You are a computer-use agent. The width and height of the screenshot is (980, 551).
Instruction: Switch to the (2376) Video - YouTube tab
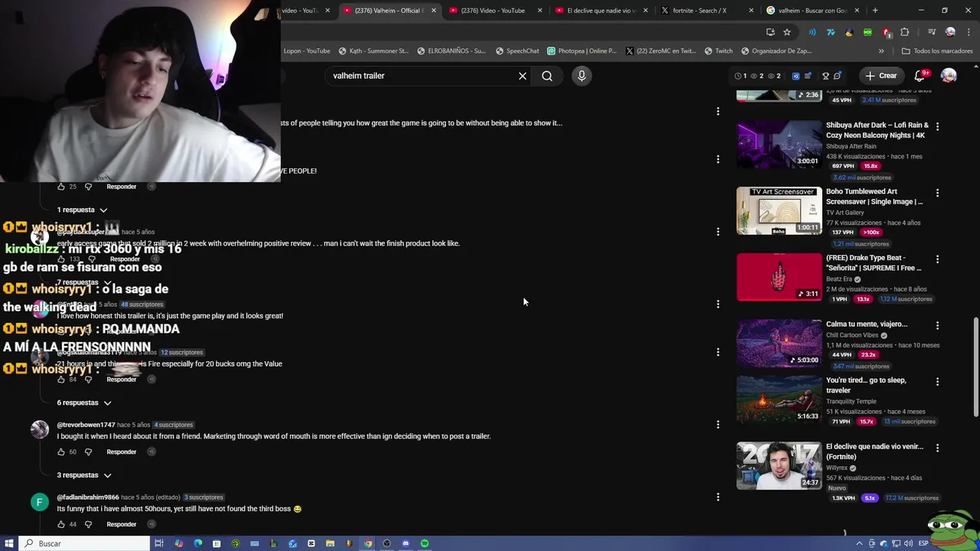point(495,11)
